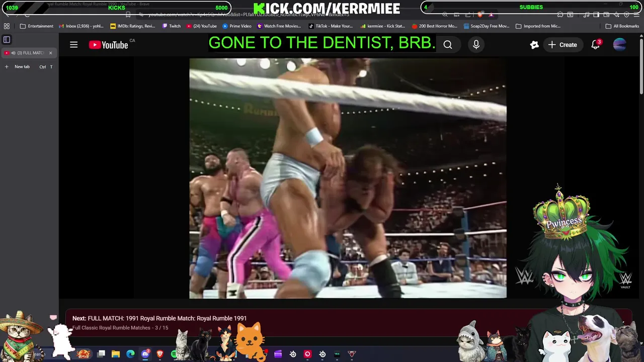Open the browser extensions puzzle icon
Image resolution: width=644 pixels, height=362 pixels.
[560, 15]
